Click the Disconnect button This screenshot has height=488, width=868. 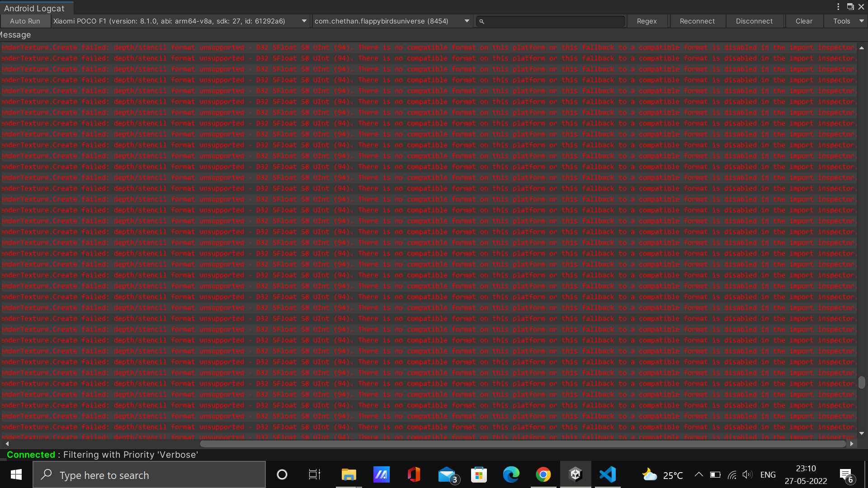coord(754,21)
